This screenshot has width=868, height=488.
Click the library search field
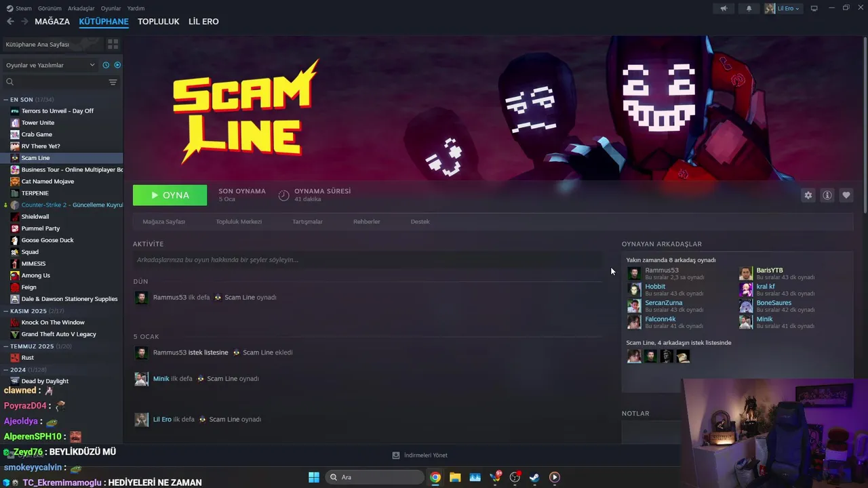54,82
